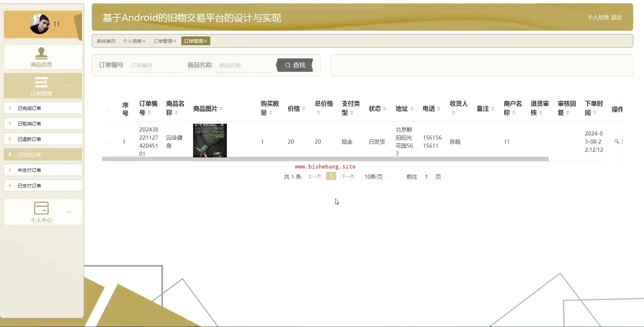The height and width of the screenshot is (327, 644).
Task: Sort by 收货人 column
Action: pyautogui.click(x=454, y=113)
